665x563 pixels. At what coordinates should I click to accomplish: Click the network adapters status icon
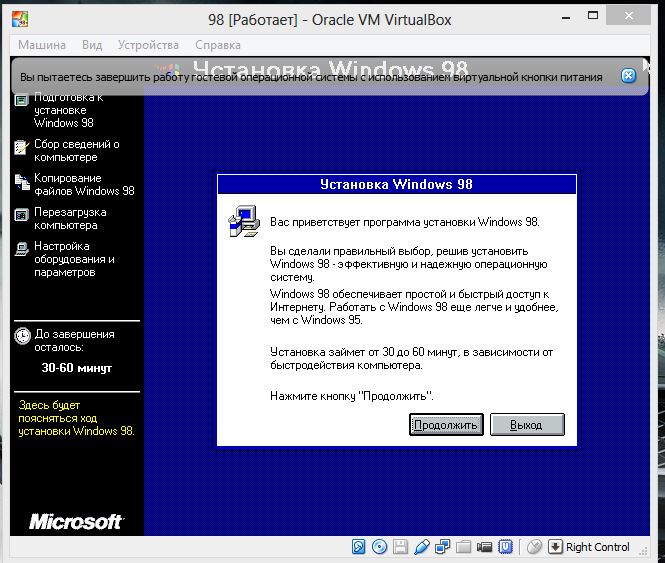(x=442, y=547)
